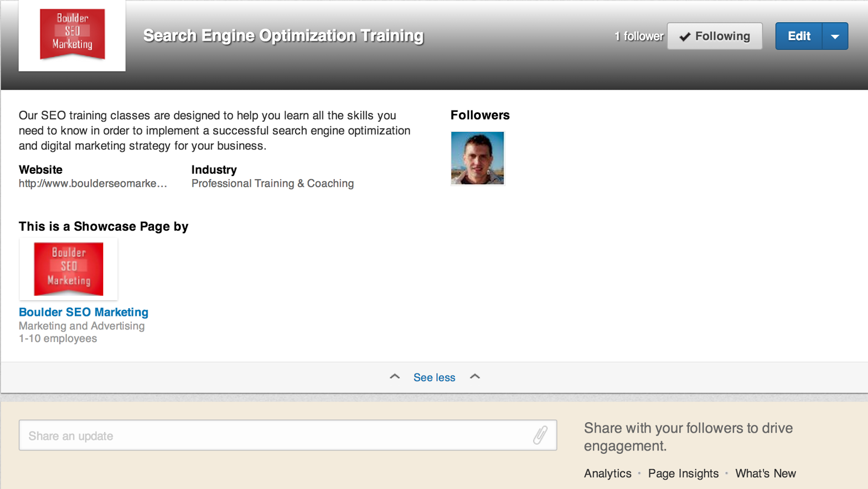The image size is (868, 489).
Task: Click the SEO training classes description paragraph
Action: (x=215, y=131)
